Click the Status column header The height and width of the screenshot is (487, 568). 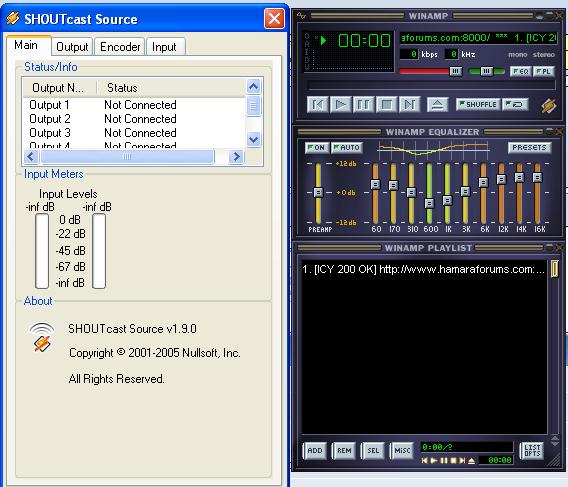coord(171,88)
